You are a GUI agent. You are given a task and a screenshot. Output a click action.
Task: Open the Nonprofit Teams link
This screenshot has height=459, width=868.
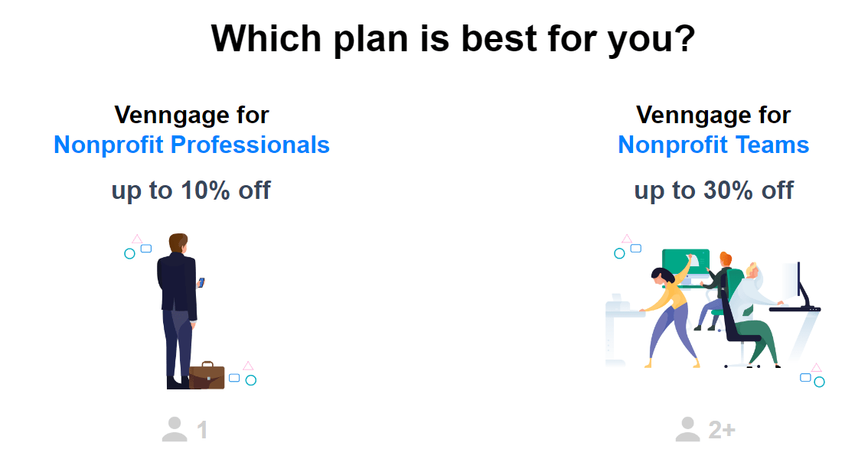tap(713, 145)
